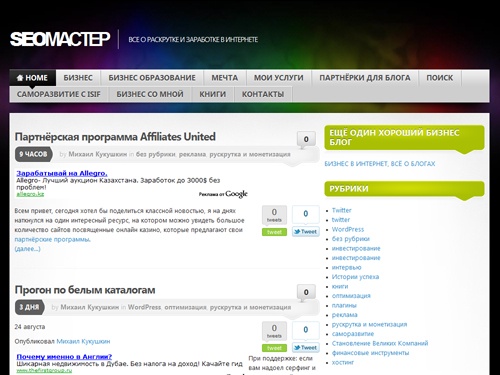The width and height of the screenshot is (500, 375).
Task: Open capitalized Twitter category in sidebar
Action: 342,210
